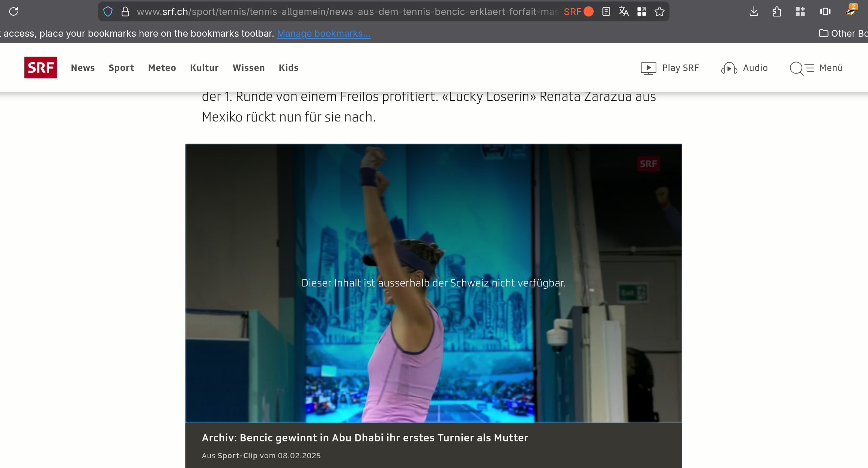Translate the page using the translate icon
This screenshot has height=468, width=868.
(624, 11)
